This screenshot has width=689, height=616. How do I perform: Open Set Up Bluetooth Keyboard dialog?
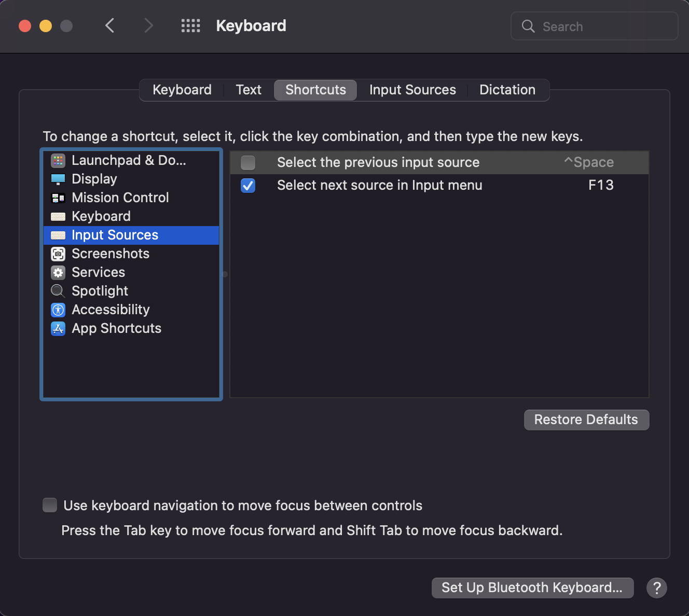pyautogui.click(x=532, y=587)
